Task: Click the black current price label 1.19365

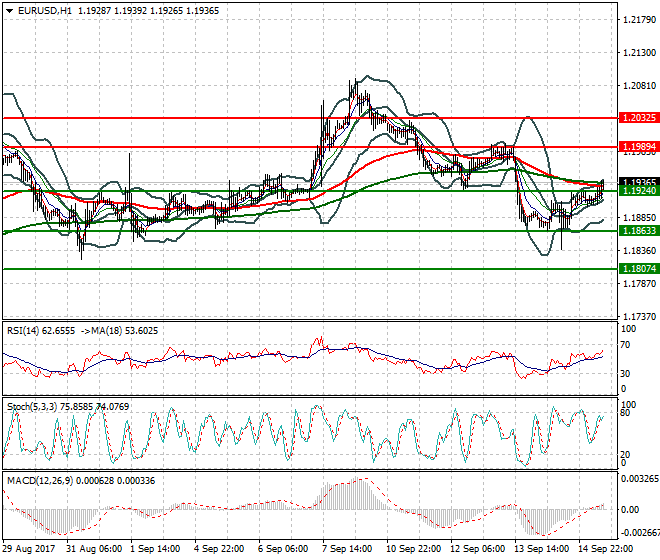Action: click(639, 182)
